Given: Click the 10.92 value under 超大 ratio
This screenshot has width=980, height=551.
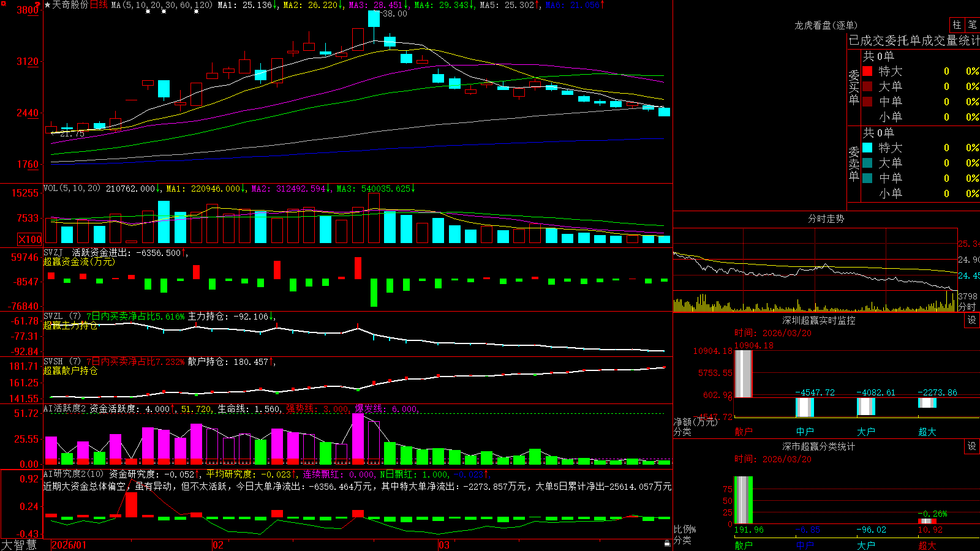Looking at the screenshot, I should pos(930,530).
